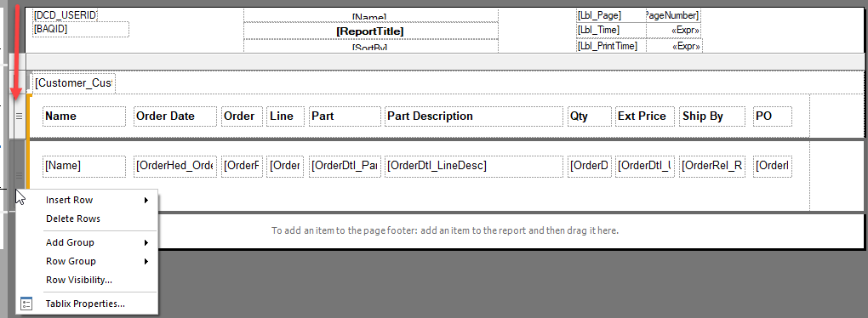The image size is (868, 318).
Task: Choose Delete Rows from context menu
Action: [x=73, y=219]
